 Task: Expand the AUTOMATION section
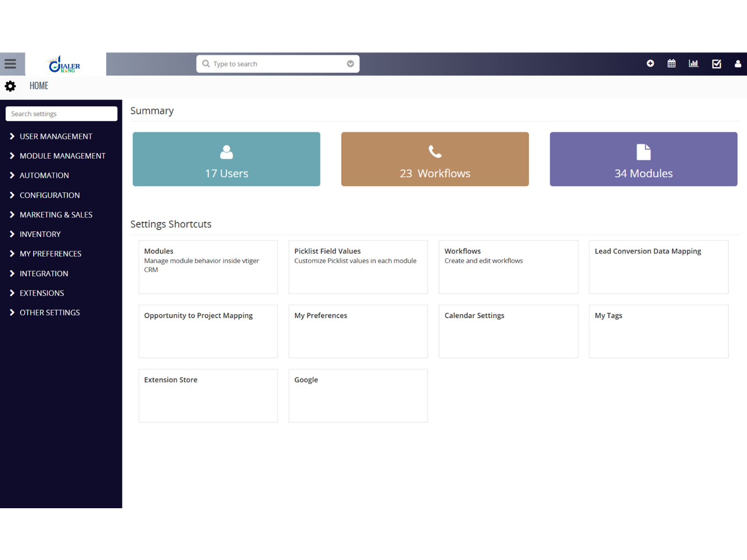coord(44,175)
